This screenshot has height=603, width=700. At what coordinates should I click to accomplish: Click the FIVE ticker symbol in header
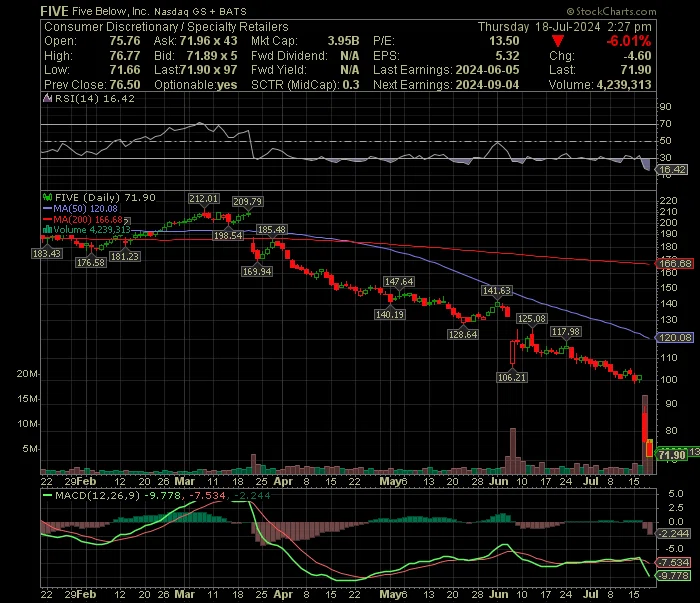[x=54, y=11]
